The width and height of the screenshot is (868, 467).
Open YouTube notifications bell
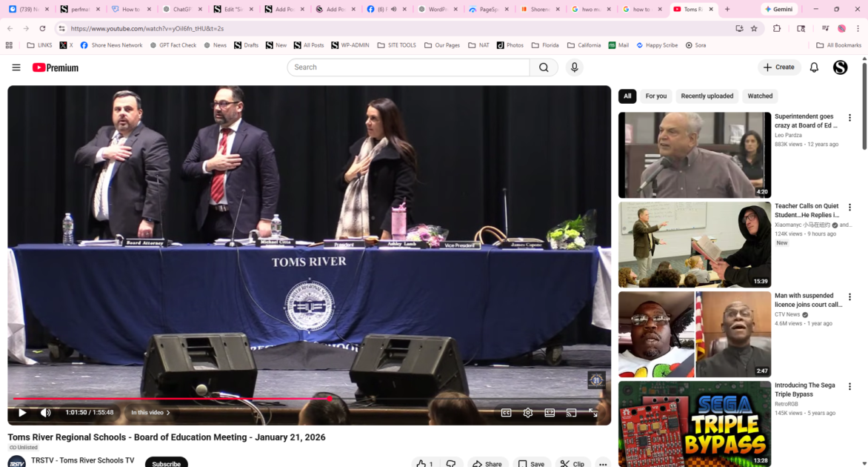pyautogui.click(x=814, y=67)
